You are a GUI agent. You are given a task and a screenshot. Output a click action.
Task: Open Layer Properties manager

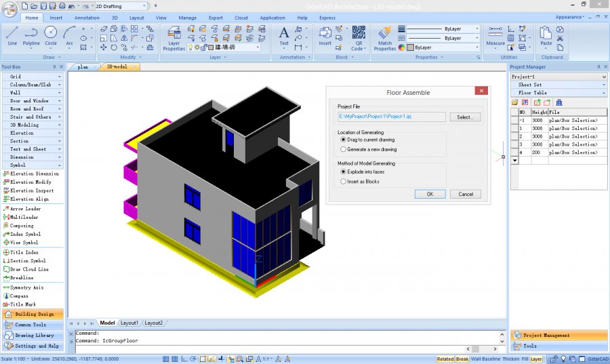[x=174, y=38]
